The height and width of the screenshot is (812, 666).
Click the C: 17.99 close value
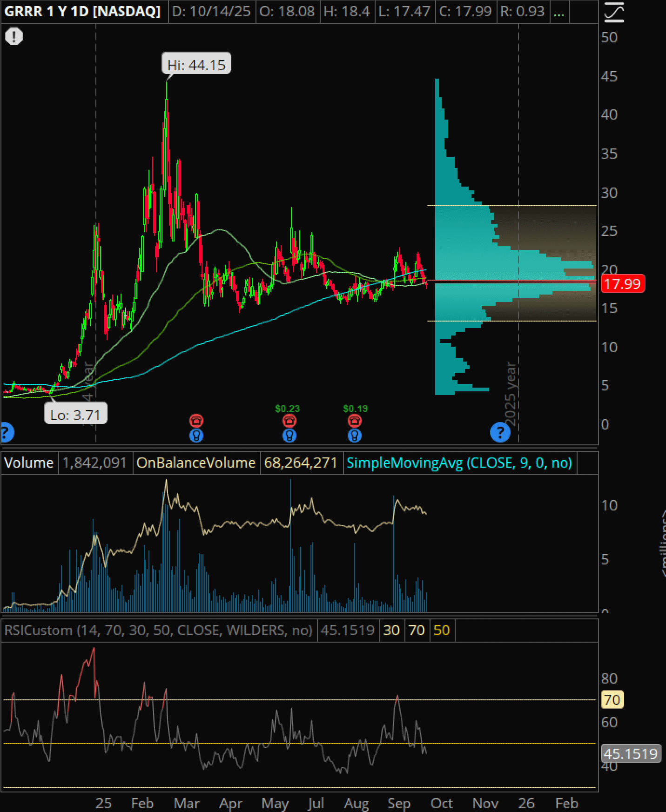coord(465,11)
